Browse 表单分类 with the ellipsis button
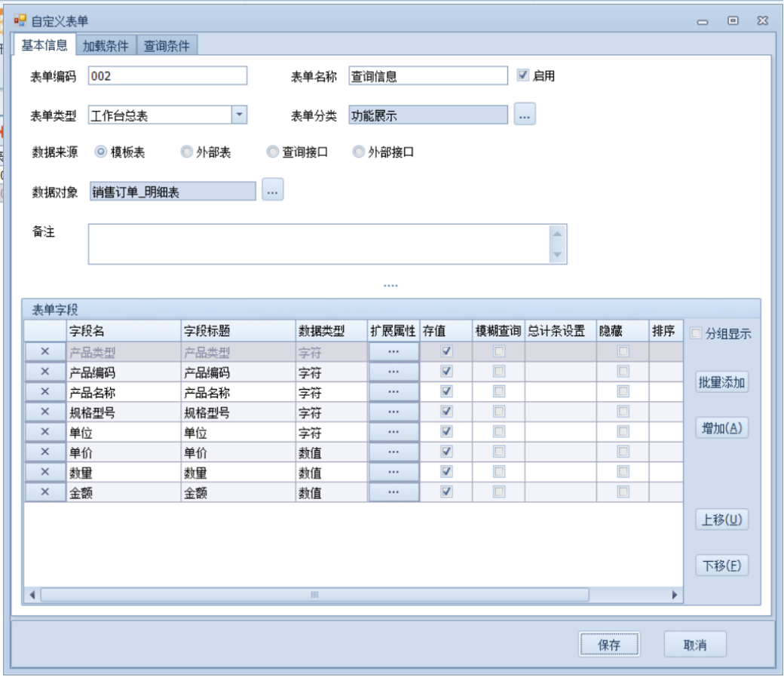This screenshot has height=677, width=784. 525,115
